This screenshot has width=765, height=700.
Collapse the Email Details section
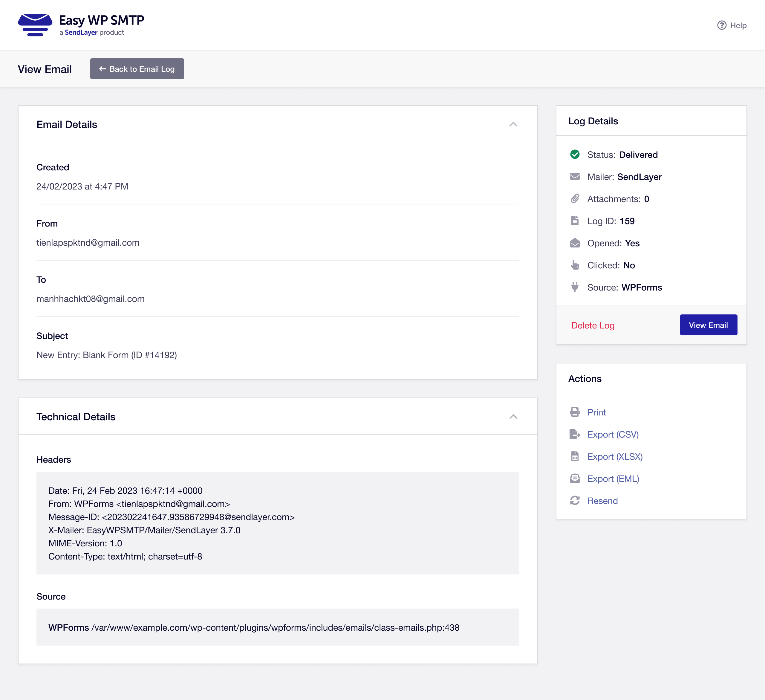(x=513, y=125)
